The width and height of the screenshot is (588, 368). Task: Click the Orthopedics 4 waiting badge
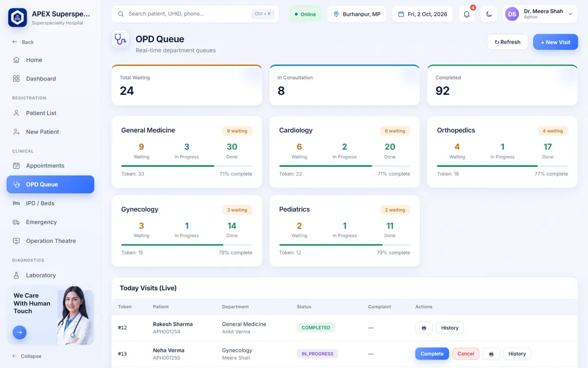pyautogui.click(x=553, y=131)
